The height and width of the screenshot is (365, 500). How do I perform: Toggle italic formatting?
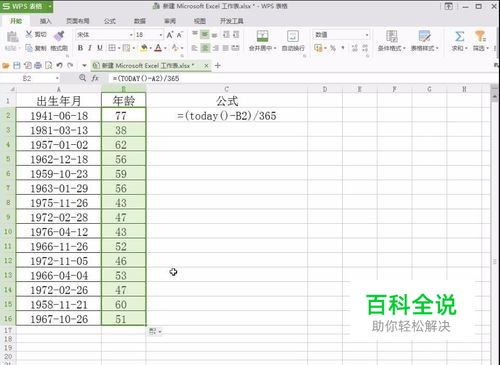coord(90,48)
